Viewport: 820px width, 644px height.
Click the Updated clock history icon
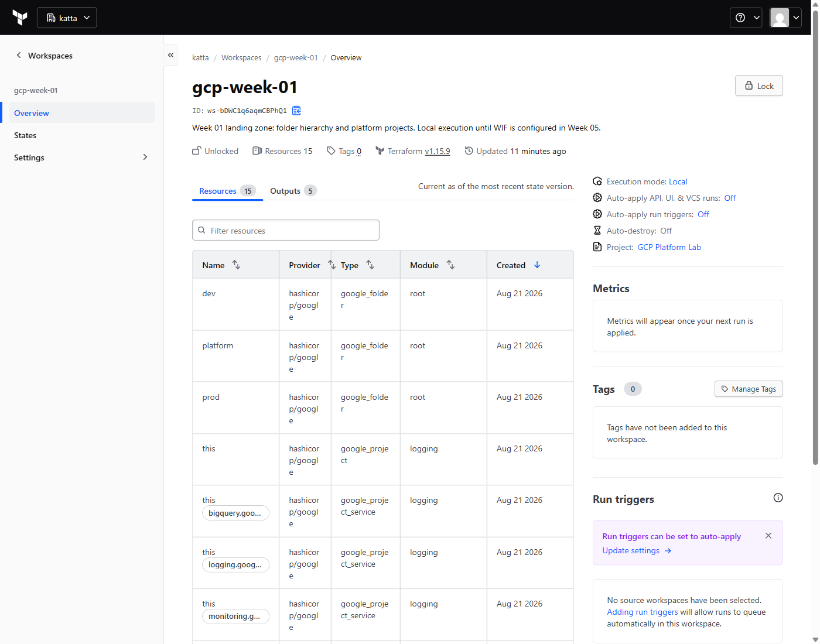pos(469,150)
